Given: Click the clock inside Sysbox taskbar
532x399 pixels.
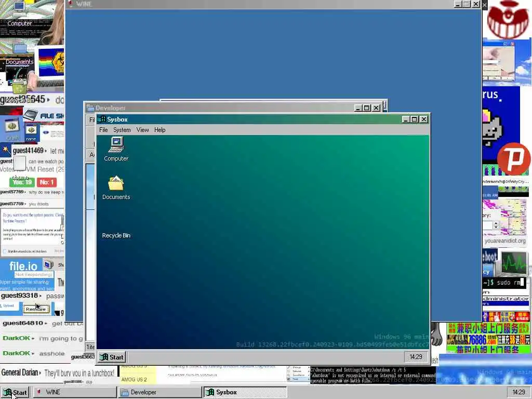Looking at the screenshot, I should click(416, 357).
